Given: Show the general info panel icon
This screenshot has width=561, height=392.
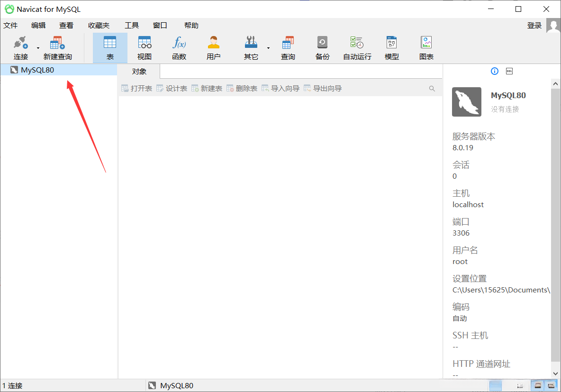Looking at the screenshot, I should point(495,71).
